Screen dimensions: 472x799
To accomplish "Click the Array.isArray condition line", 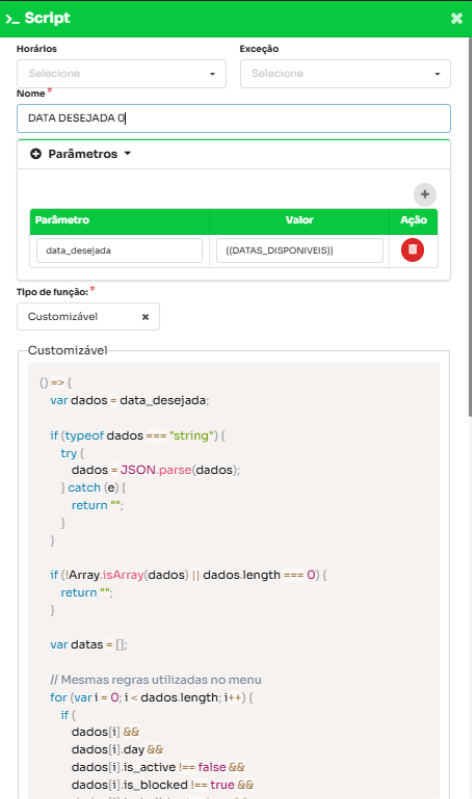I will 189,575.
